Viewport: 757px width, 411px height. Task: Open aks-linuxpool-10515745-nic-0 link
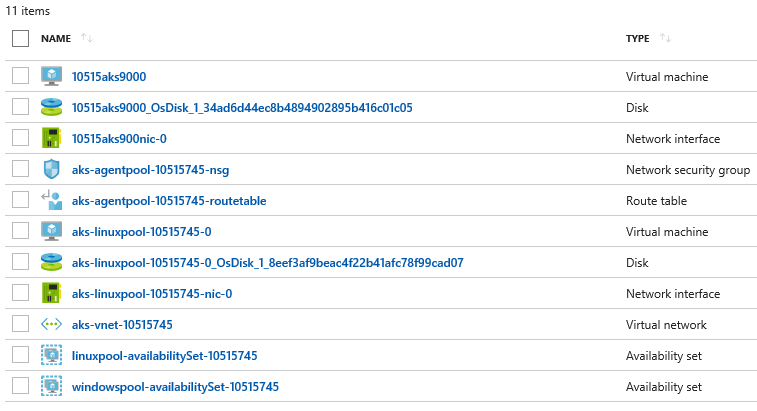point(152,294)
